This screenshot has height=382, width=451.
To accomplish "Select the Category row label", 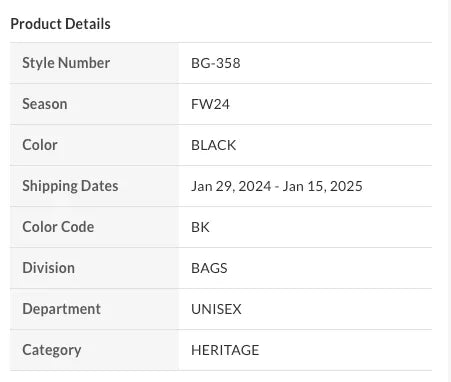I will click(52, 350).
